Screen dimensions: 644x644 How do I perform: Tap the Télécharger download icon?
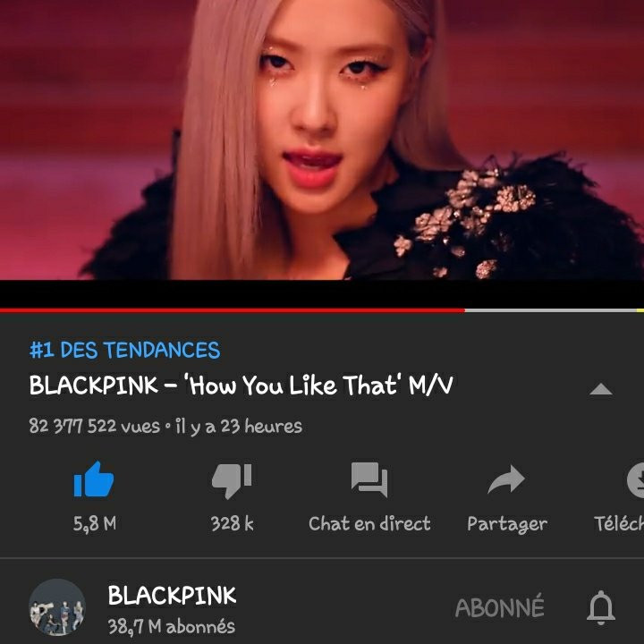636,479
